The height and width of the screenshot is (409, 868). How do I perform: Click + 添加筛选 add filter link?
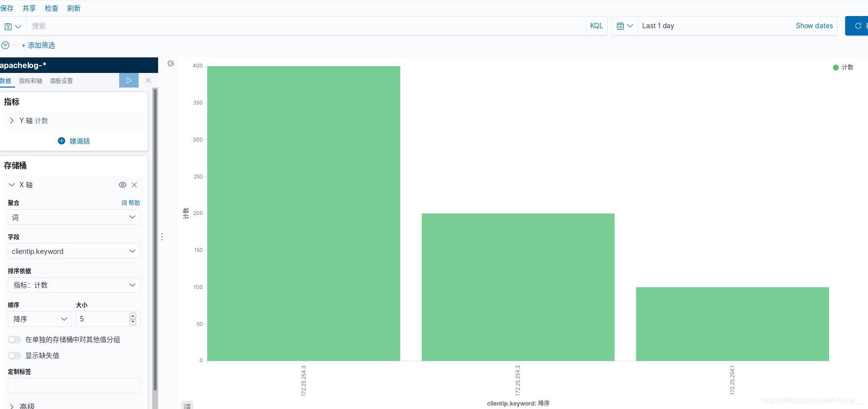point(38,45)
